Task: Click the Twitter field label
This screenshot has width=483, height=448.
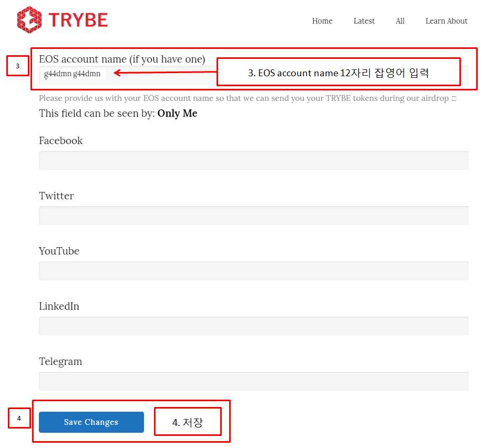Action: tap(56, 196)
